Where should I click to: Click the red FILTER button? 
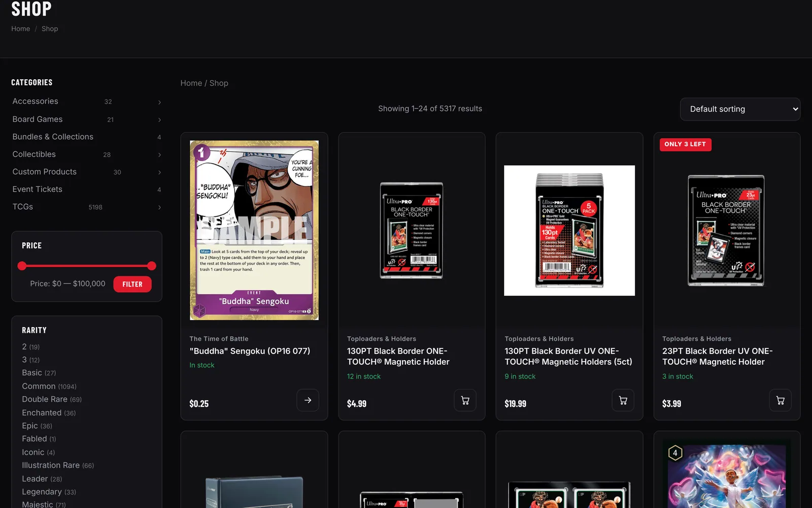click(132, 284)
